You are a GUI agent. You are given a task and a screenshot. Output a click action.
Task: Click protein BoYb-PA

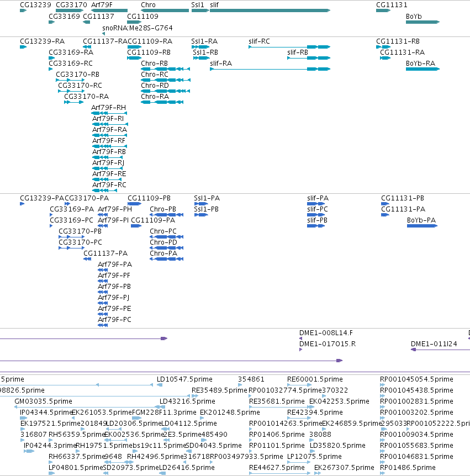[423, 226]
